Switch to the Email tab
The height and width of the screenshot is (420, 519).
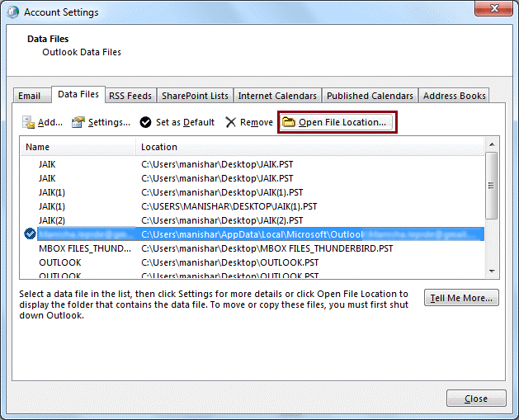coord(32,96)
